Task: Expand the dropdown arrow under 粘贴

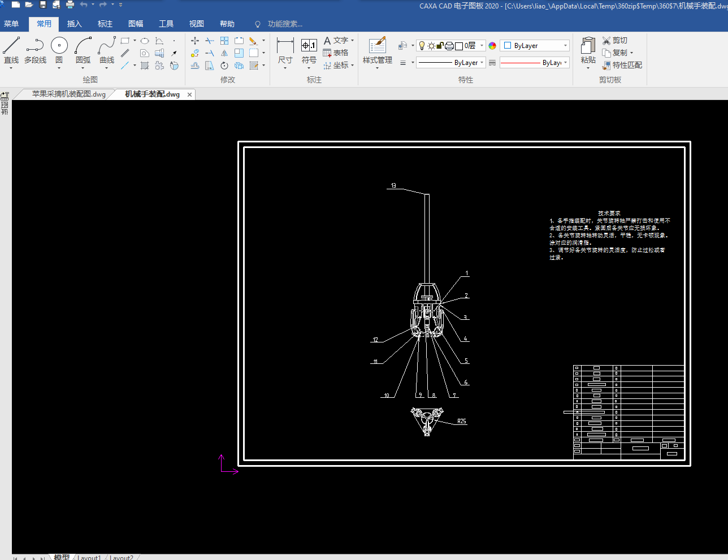Action: pyautogui.click(x=588, y=68)
